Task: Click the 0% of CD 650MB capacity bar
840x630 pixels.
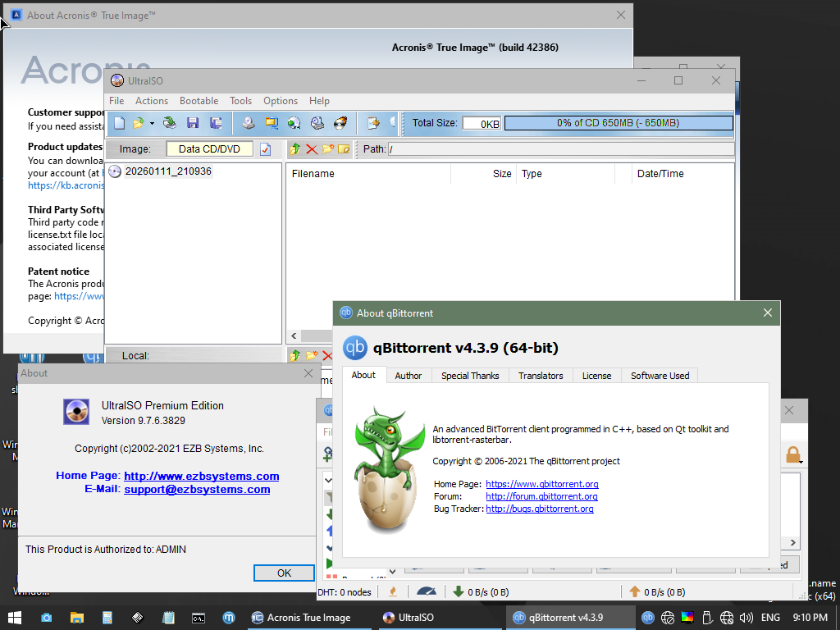Action: tap(618, 123)
